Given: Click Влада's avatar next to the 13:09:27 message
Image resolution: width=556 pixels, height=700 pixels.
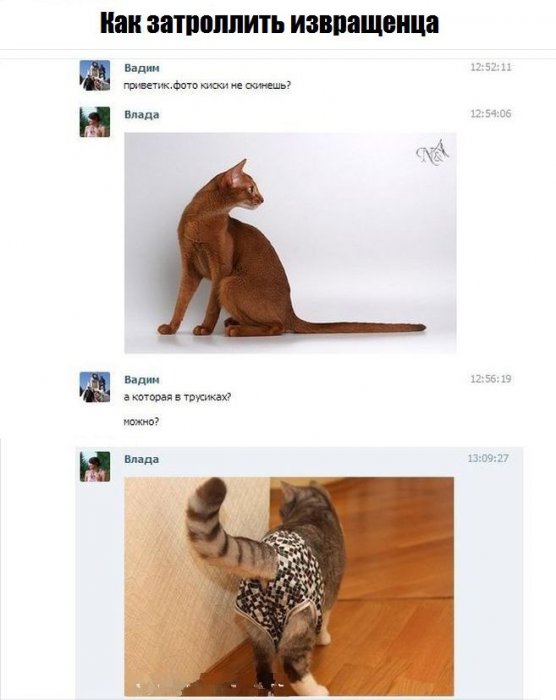Looking at the screenshot, I should pos(95,467).
